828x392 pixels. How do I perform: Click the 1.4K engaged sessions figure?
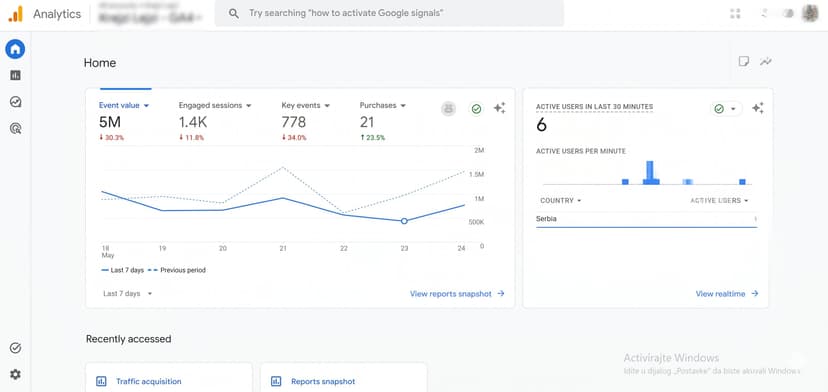point(193,123)
